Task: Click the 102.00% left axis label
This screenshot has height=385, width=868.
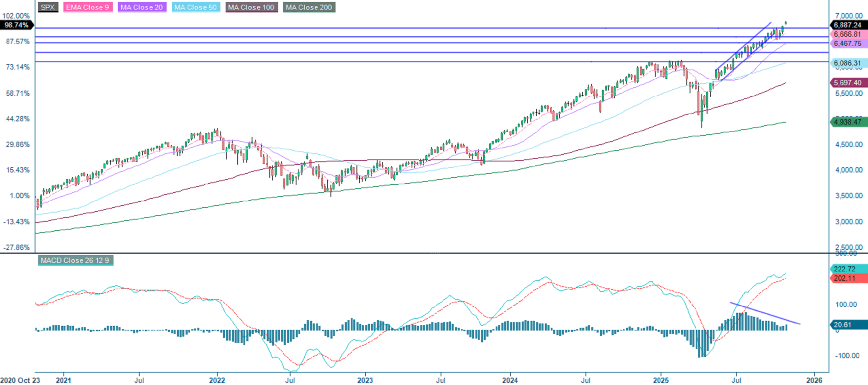Action: 16,16
